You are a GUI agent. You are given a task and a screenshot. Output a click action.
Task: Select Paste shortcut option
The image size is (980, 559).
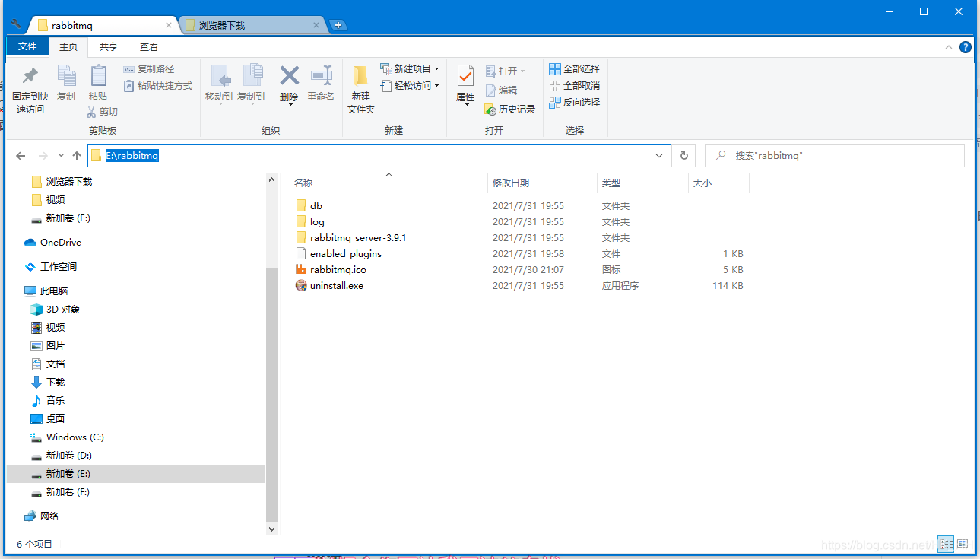click(x=158, y=86)
